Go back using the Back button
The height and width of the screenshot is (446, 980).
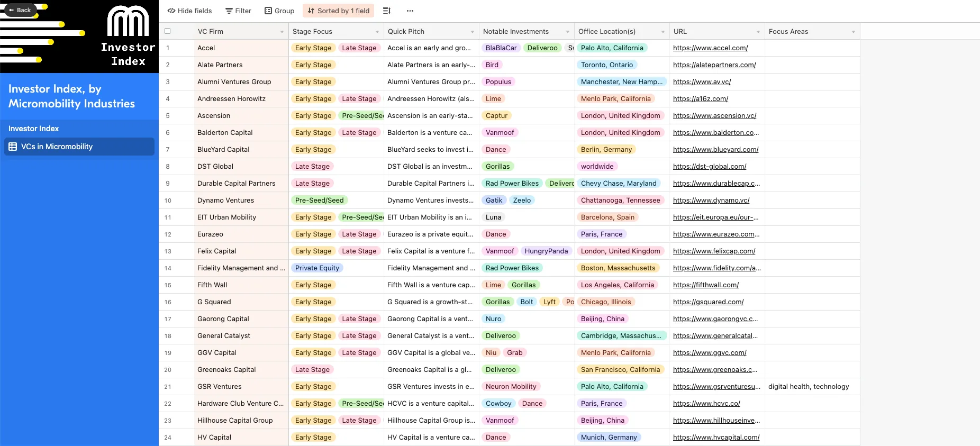pyautogui.click(x=20, y=10)
